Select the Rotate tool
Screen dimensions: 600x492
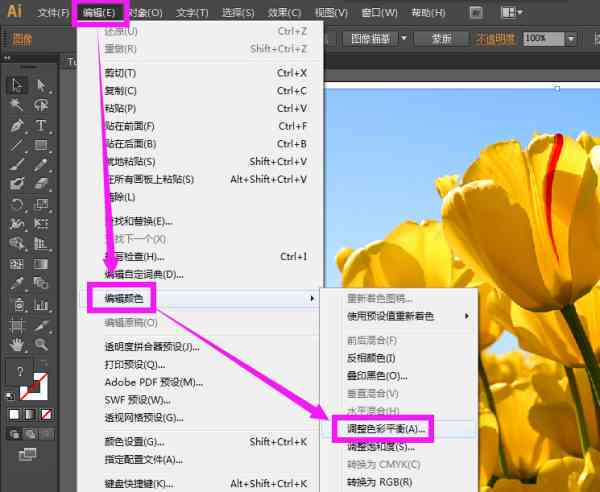[x=17, y=204]
